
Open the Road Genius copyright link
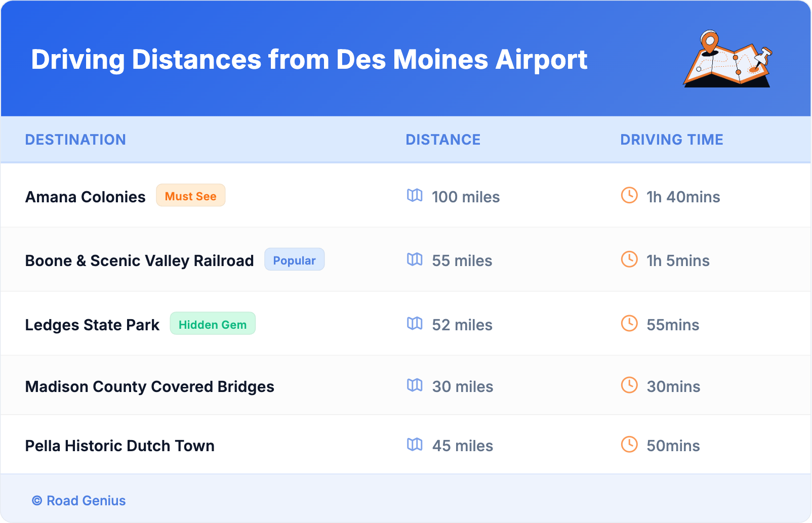pos(79,501)
